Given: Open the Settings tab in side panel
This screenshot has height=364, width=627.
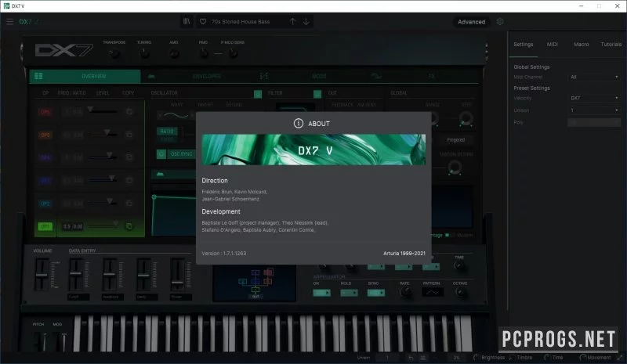Looking at the screenshot, I should tap(523, 45).
